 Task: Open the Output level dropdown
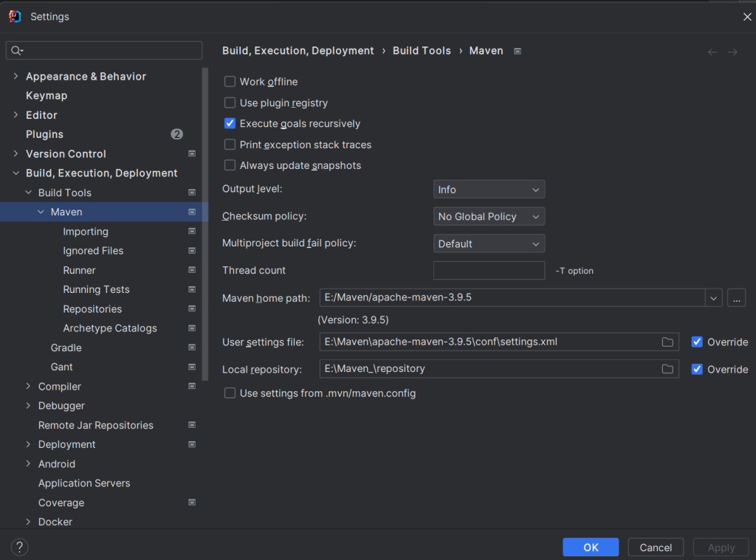pos(489,190)
